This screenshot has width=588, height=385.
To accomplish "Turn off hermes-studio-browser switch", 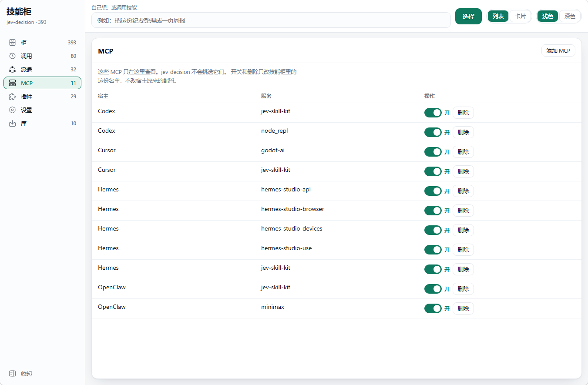I will 433,211.
